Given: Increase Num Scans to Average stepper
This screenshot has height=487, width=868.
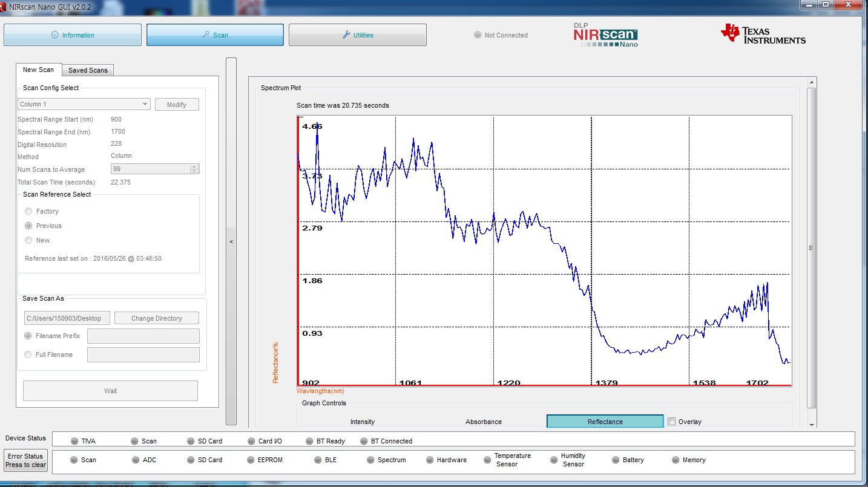Looking at the screenshot, I should pos(194,166).
